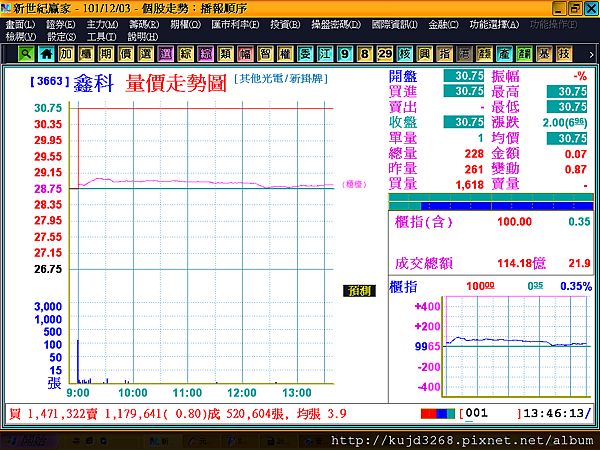Open the 證券(E) menu

(x=60, y=25)
